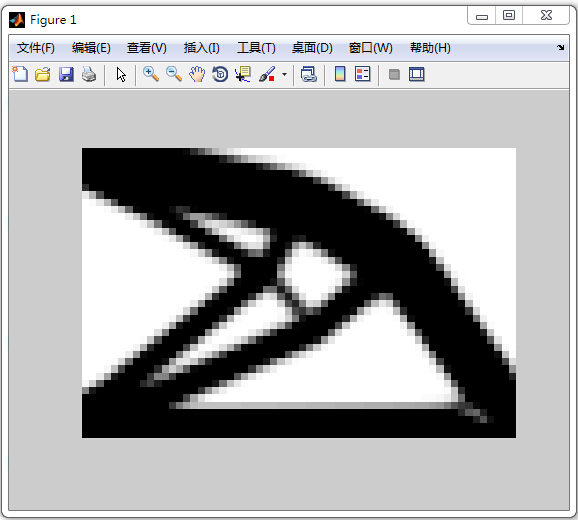Click Show Plot Tools and Dock Figure
Image resolution: width=578 pixels, height=520 pixels.
(417, 74)
